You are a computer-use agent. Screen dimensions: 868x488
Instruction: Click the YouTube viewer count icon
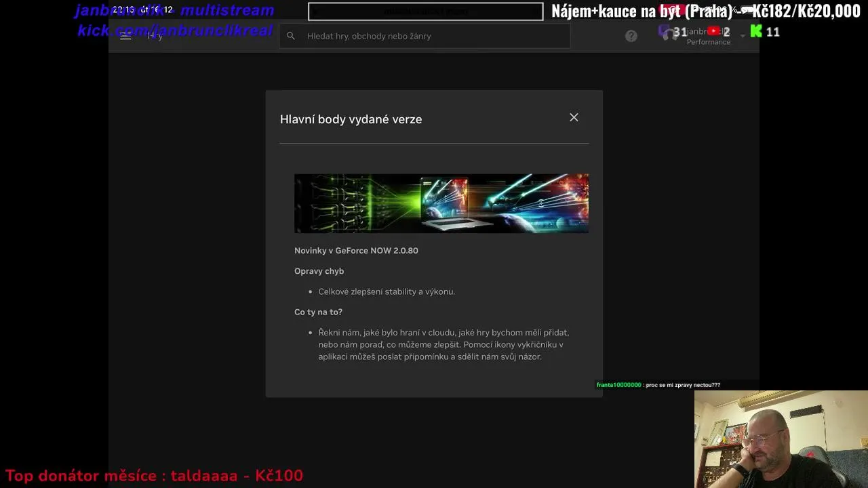(x=713, y=31)
